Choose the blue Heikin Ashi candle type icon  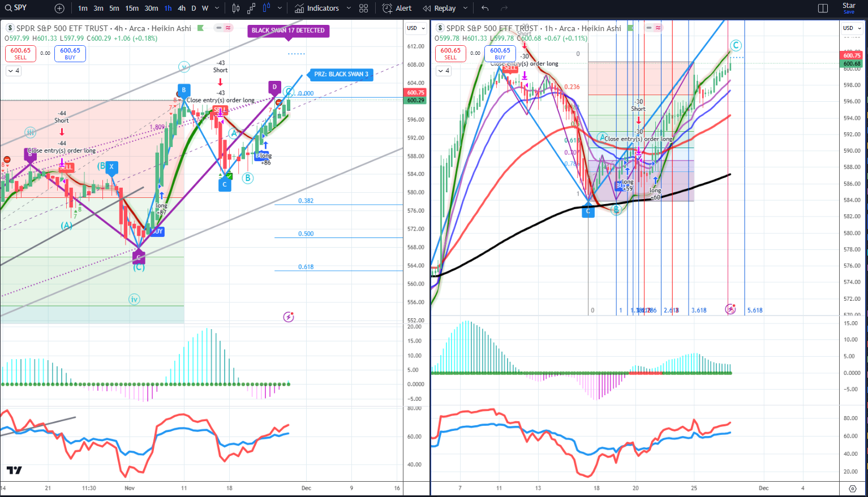(267, 8)
